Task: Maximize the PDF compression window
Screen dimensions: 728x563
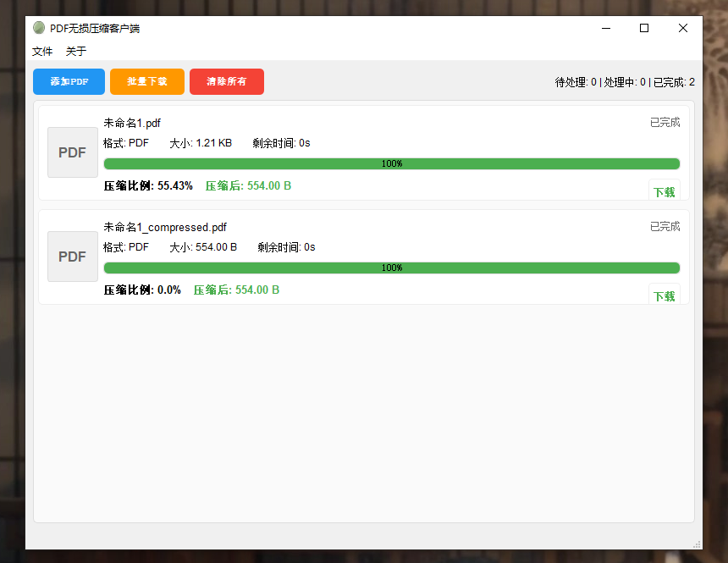Action: click(x=644, y=28)
